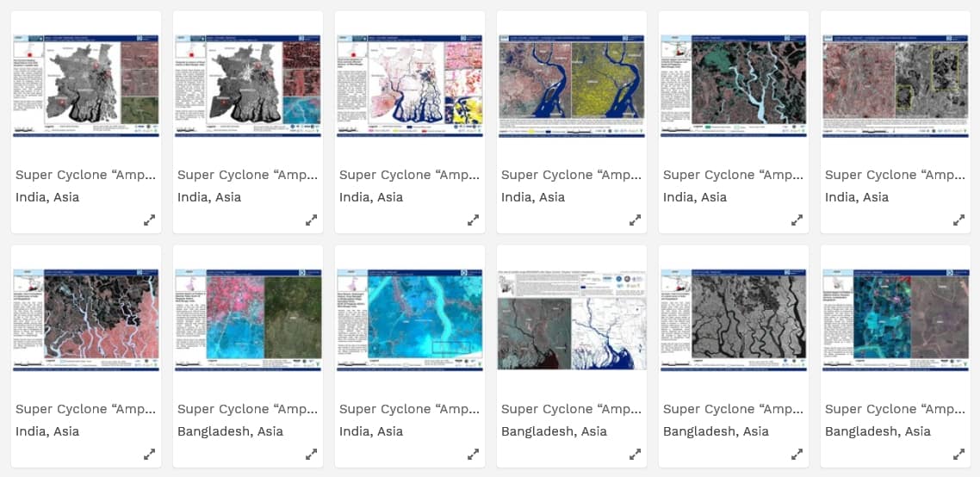
Task: Click the title of the first top-row India card
Action: click(86, 175)
